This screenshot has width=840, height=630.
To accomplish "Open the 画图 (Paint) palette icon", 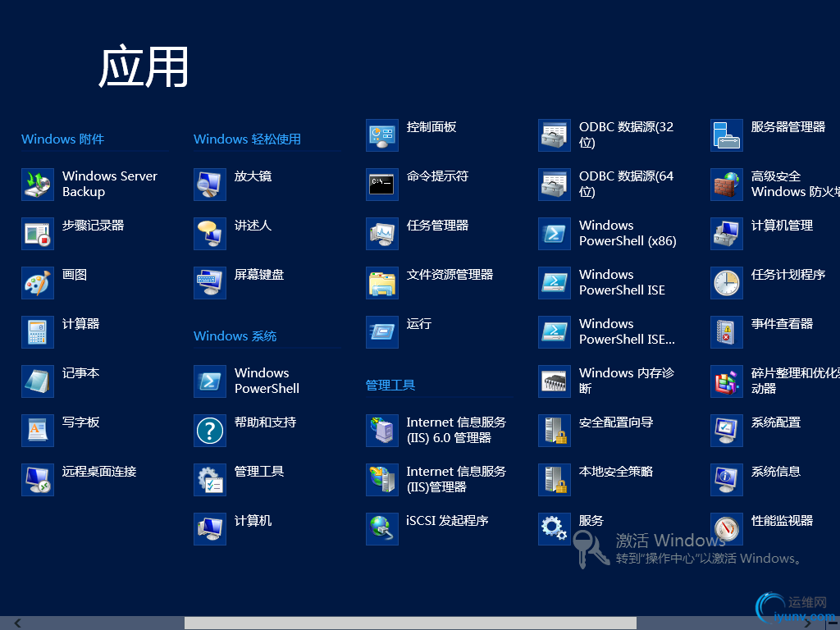I will 38,283.
